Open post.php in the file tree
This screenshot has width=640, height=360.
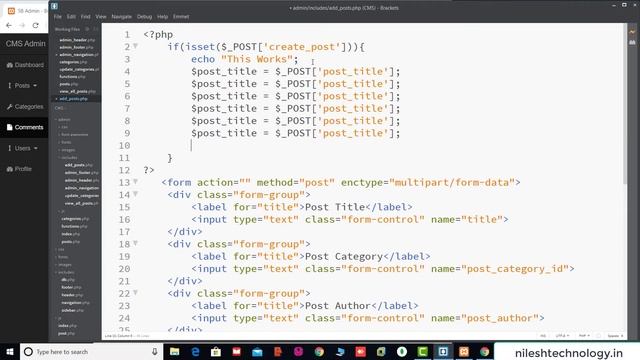[68, 333]
